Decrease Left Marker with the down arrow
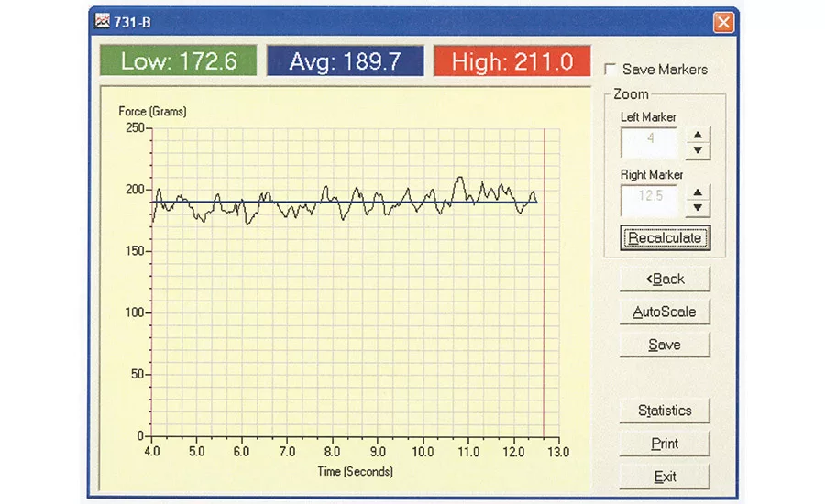The height and width of the screenshot is (504, 825). pyautogui.click(x=698, y=150)
